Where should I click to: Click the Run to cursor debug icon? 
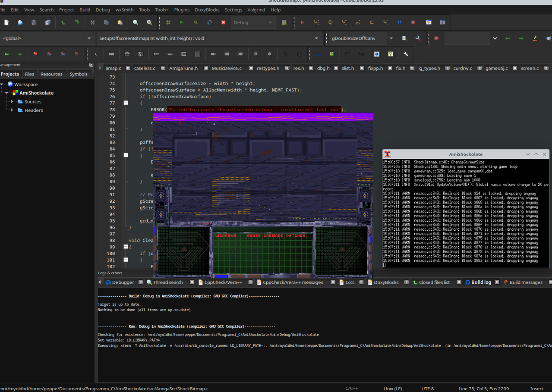(316, 22)
